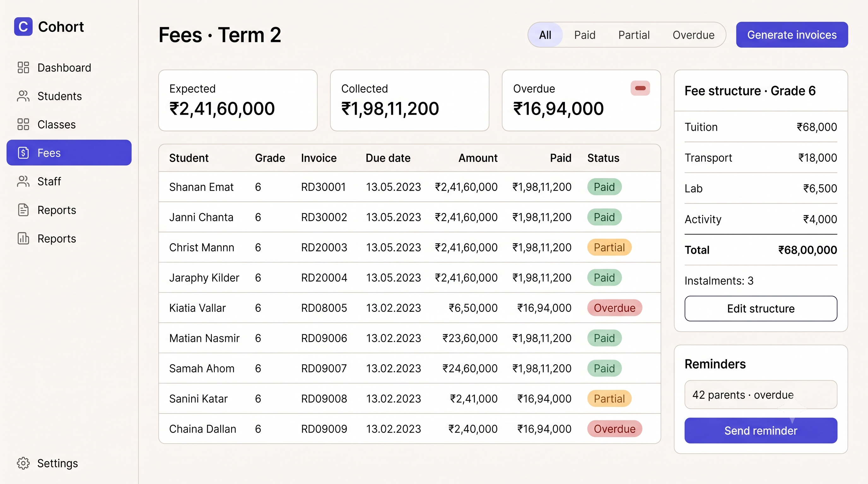Open Dashboard grid icon in sidebar

tap(23, 67)
